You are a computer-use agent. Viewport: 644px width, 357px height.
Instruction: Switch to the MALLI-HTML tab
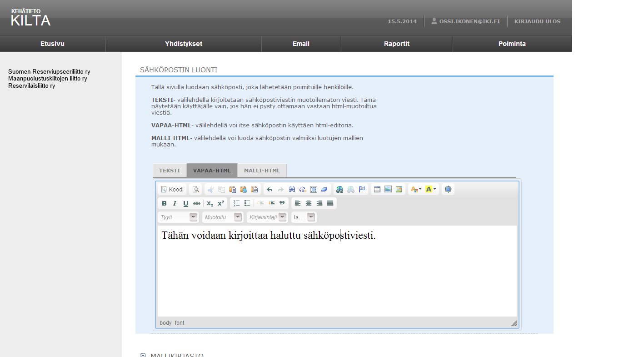tap(262, 171)
